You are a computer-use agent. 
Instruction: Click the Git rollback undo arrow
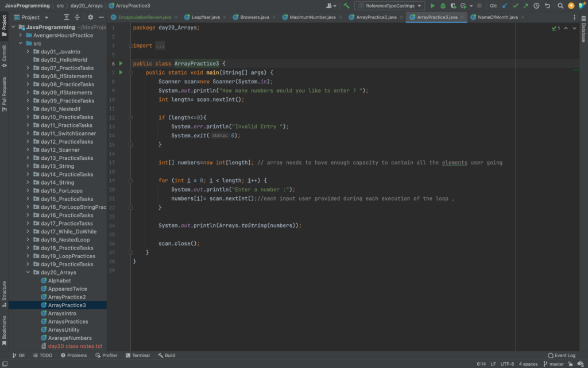pyautogui.click(x=547, y=6)
